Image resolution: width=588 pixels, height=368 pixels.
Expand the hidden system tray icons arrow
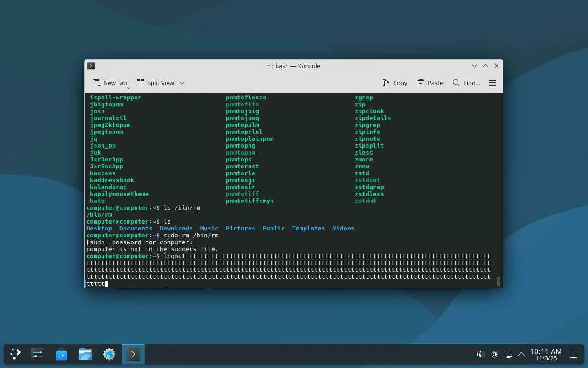click(x=521, y=354)
